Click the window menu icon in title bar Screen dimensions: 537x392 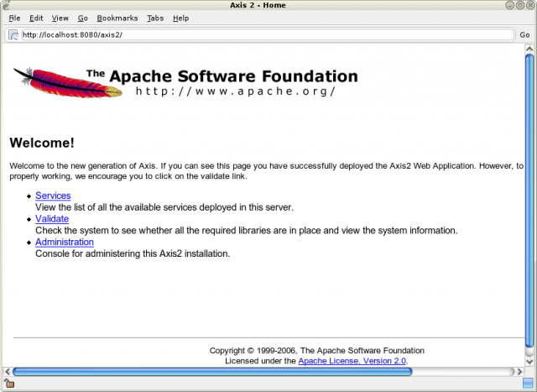[x=6, y=5]
